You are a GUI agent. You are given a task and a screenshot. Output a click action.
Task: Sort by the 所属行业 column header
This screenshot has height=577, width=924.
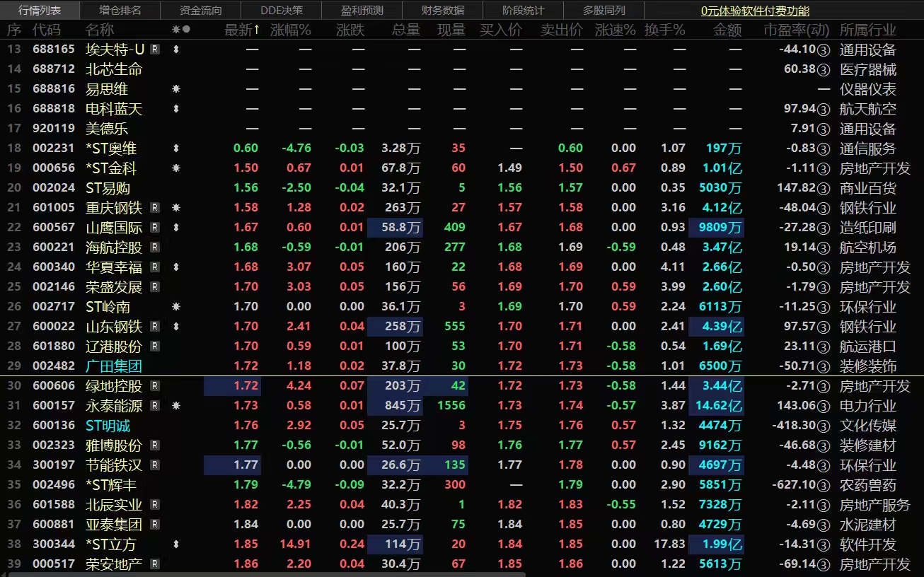pyautogui.click(x=867, y=30)
